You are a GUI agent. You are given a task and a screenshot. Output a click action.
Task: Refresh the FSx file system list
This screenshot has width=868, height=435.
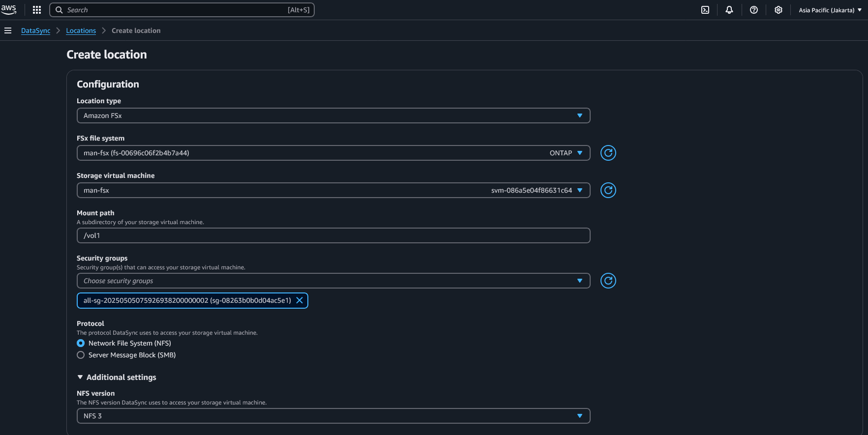tap(608, 153)
